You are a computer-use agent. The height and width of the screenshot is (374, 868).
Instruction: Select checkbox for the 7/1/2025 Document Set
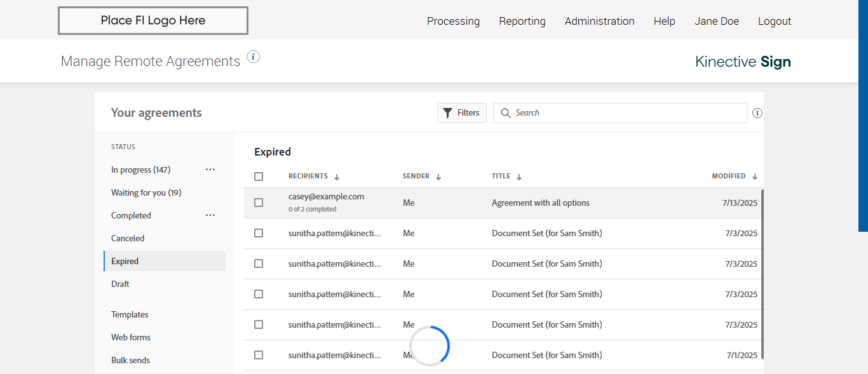point(259,355)
